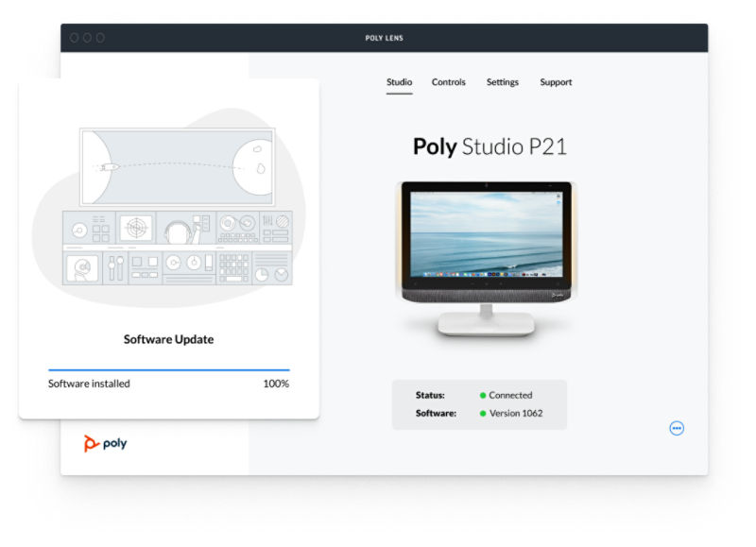Image resolution: width=756 pixels, height=547 pixels.
Task: Go to the Support tab
Action: pyautogui.click(x=556, y=82)
